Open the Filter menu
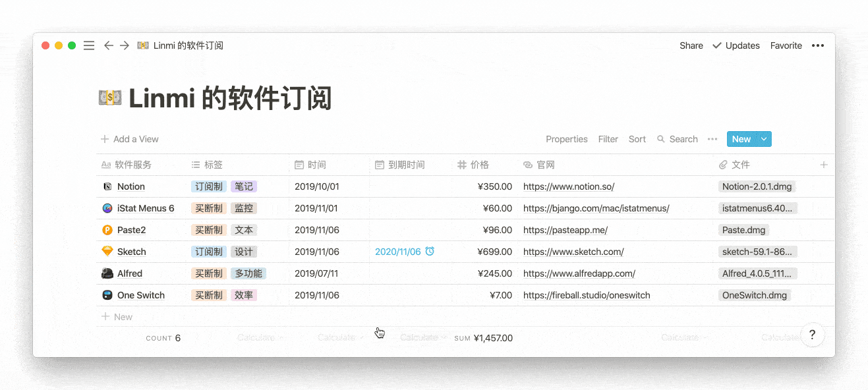Image resolution: width=868 pixels, height=390 pixels. [608, 139]
